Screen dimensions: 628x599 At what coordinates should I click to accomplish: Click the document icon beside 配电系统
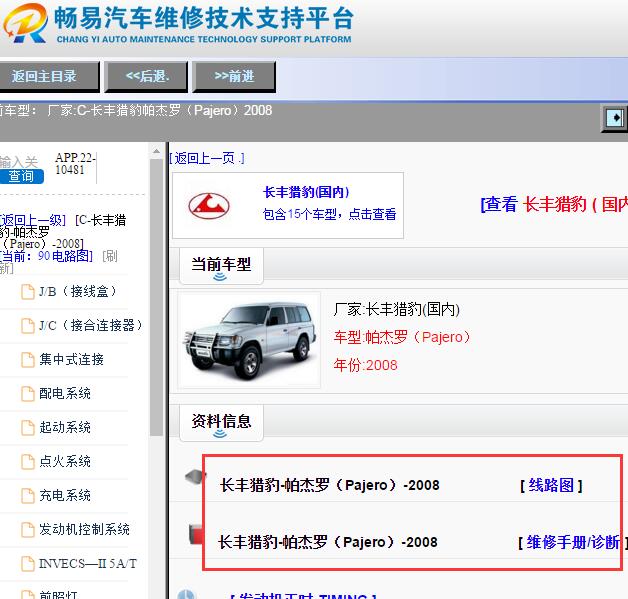[x=28, y=394]
